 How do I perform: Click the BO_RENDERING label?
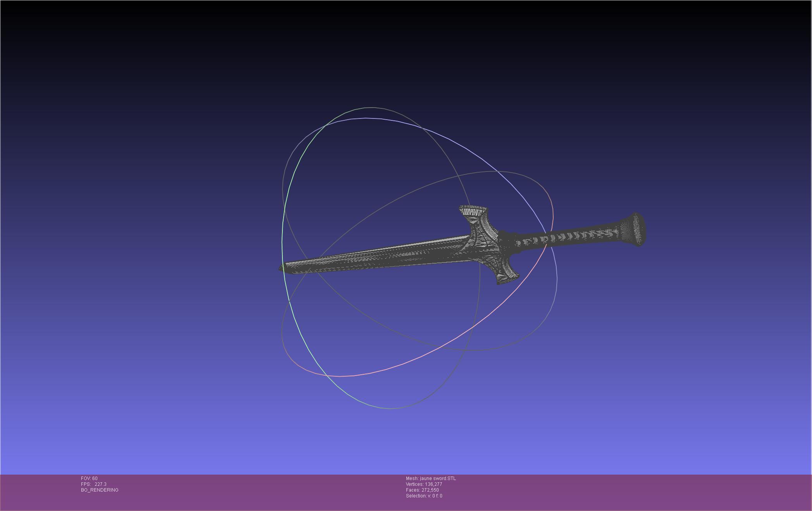point(100,490)
